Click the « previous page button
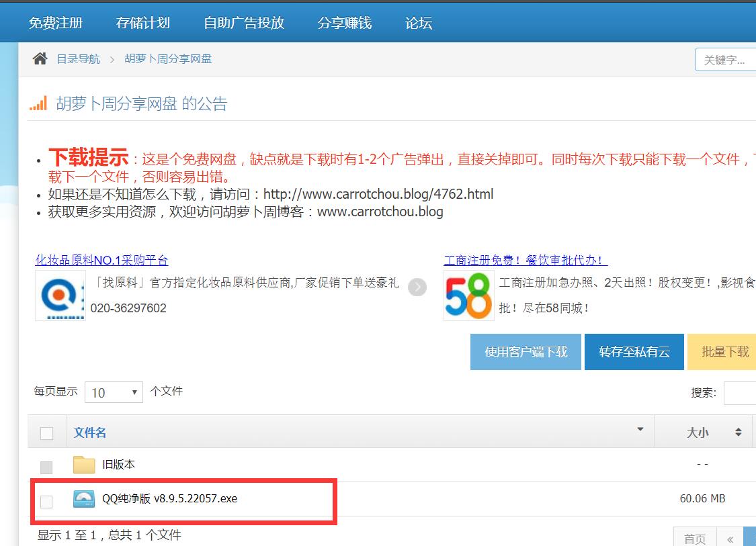This screenshot has width=756, height=546. [730, 538]
